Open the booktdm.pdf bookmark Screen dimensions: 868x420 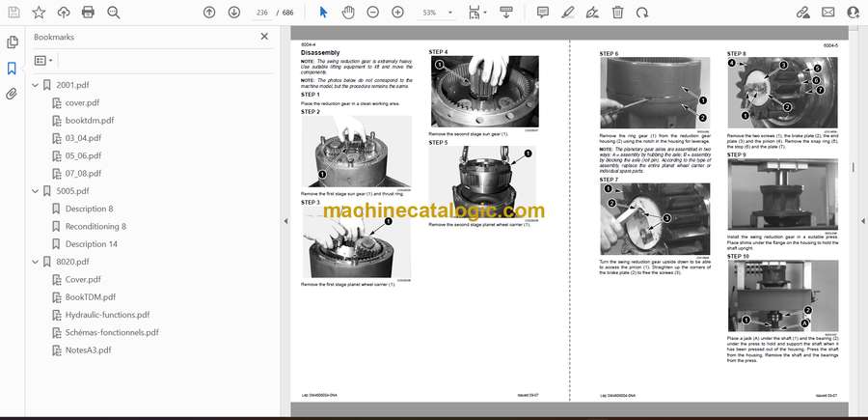click(90, 121)
